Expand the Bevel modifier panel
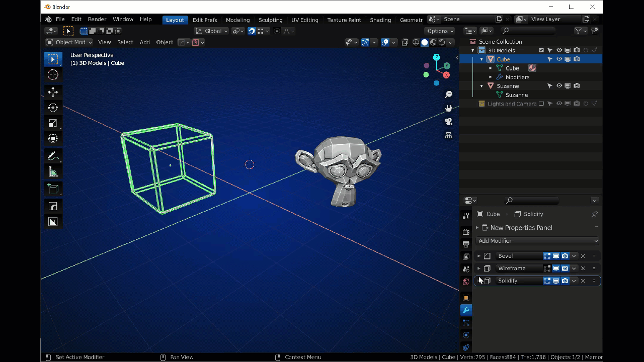The height and width of the screenshot is (362, 644). point(479,256)
